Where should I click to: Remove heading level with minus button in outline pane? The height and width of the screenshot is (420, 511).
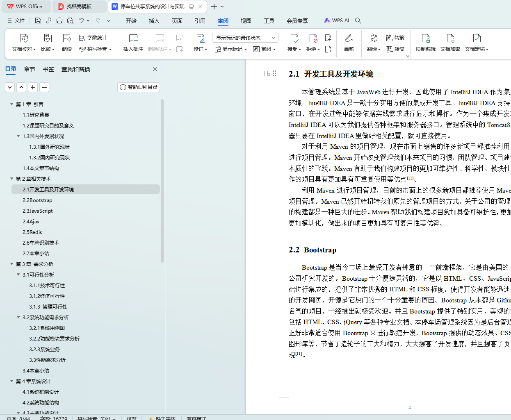tap(44, 87)
